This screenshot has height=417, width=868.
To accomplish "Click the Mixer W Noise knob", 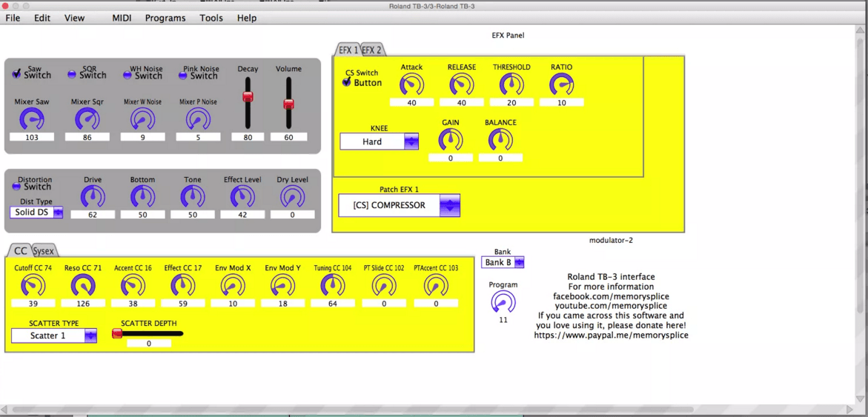I will coord(142,119).
